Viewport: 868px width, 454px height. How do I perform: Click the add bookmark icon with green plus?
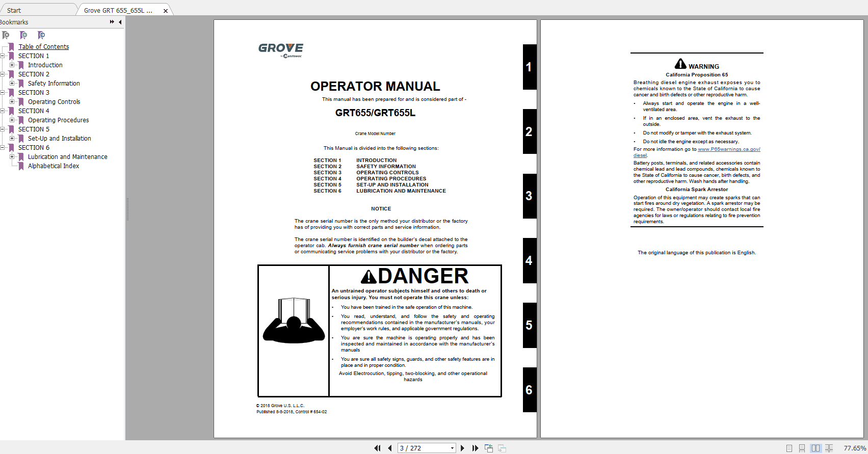click(23, 35)
